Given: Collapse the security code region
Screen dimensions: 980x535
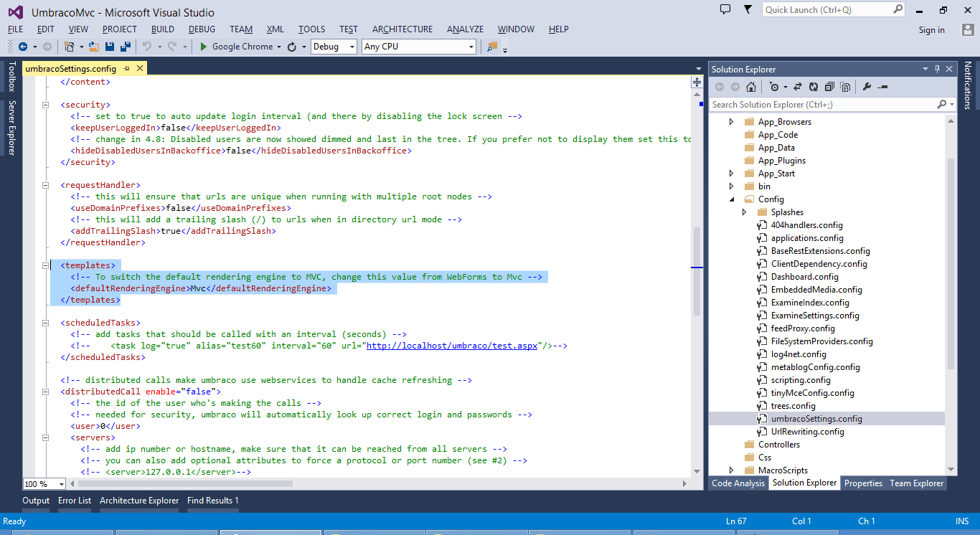Looking at the screenshot, I should pos(47,104).
